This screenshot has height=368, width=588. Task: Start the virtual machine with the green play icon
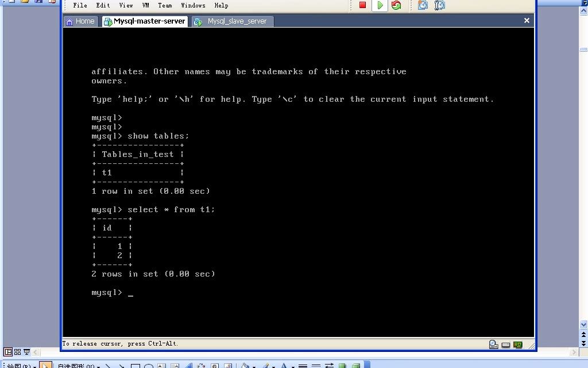point(380,5)
